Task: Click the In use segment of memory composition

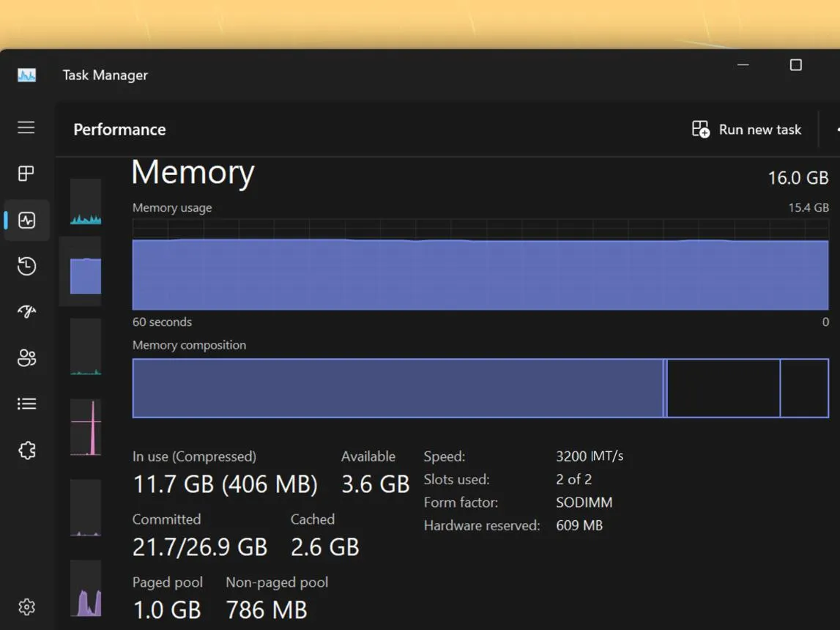Action: coord(398,388)
